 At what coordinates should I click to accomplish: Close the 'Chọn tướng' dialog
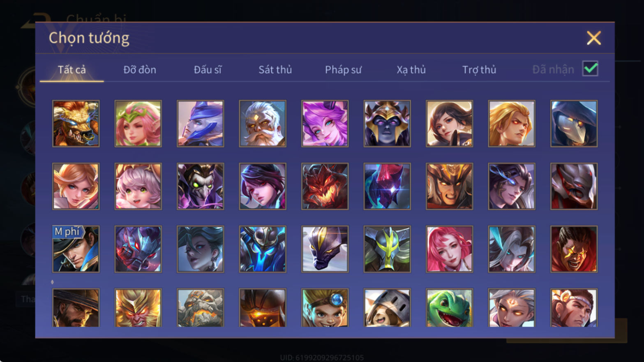coord(594,38)
